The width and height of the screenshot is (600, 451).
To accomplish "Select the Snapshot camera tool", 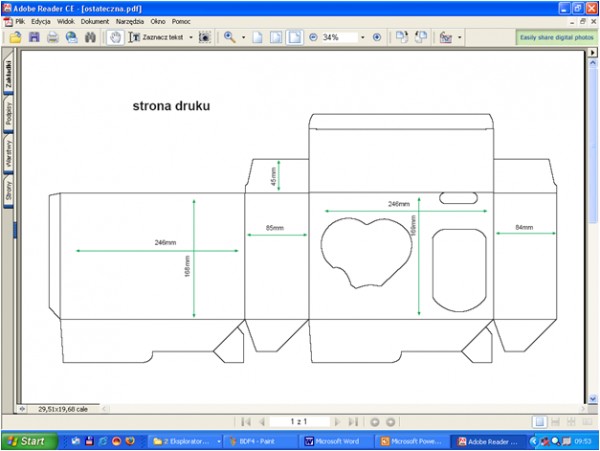I will 205,37.
